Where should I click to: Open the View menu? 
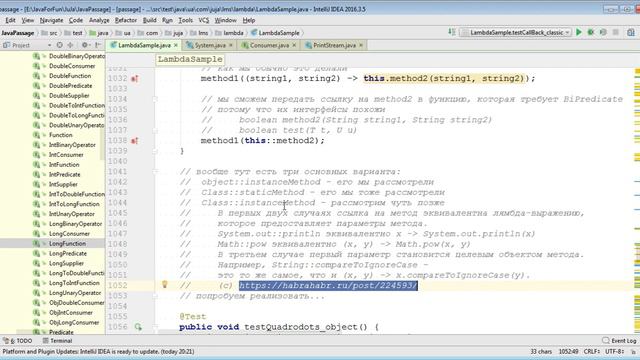coord(28,20)
